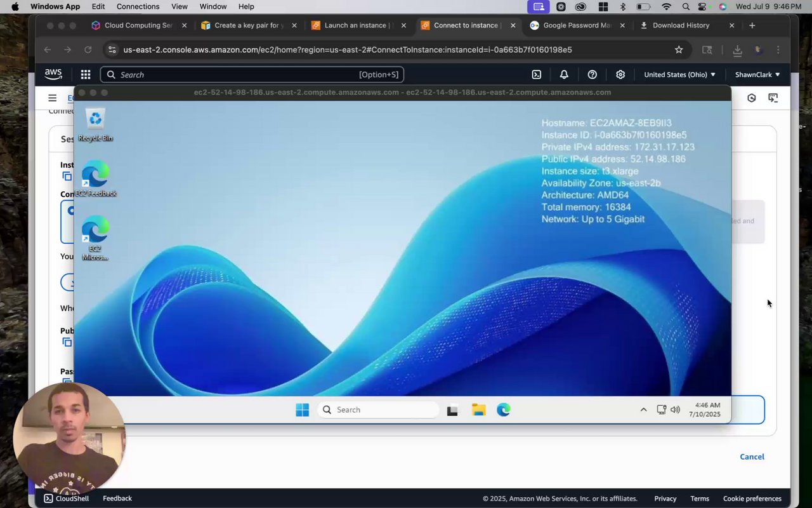Open the CloudShell icon in AWS header
Screen dimensions: 812x508
pos(536,74)
